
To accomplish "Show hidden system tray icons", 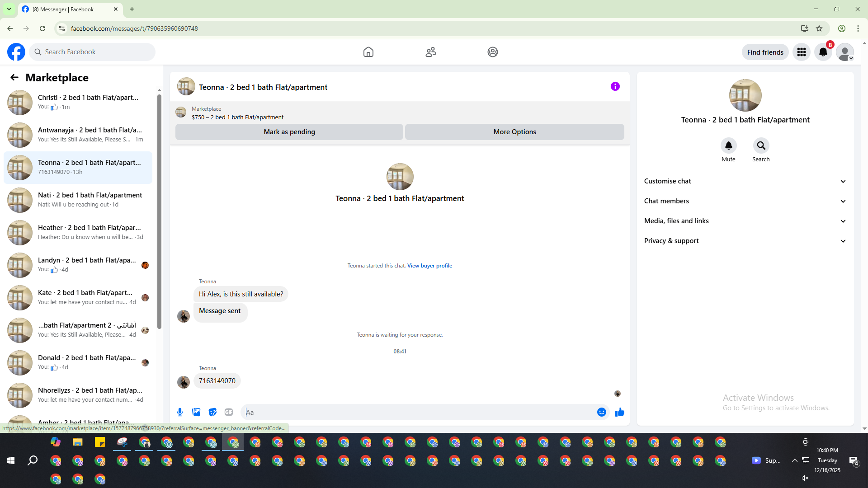I will tap(794, 460).
